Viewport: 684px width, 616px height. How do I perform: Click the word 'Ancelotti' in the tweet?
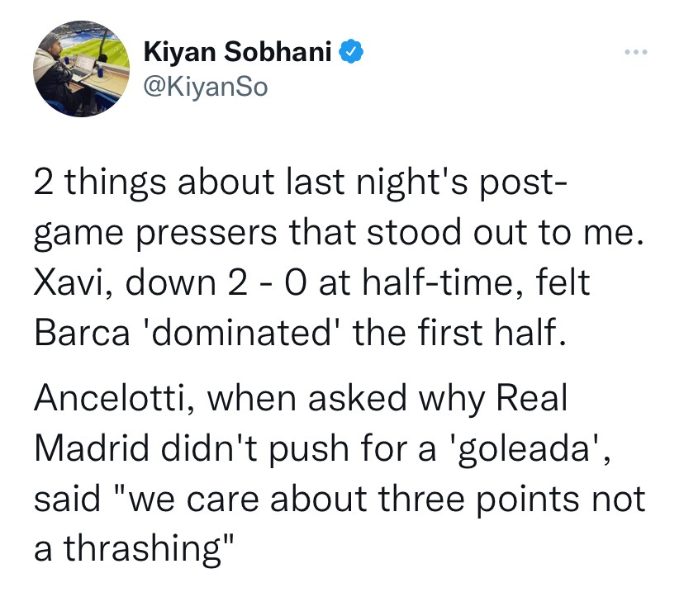point(112,400)
